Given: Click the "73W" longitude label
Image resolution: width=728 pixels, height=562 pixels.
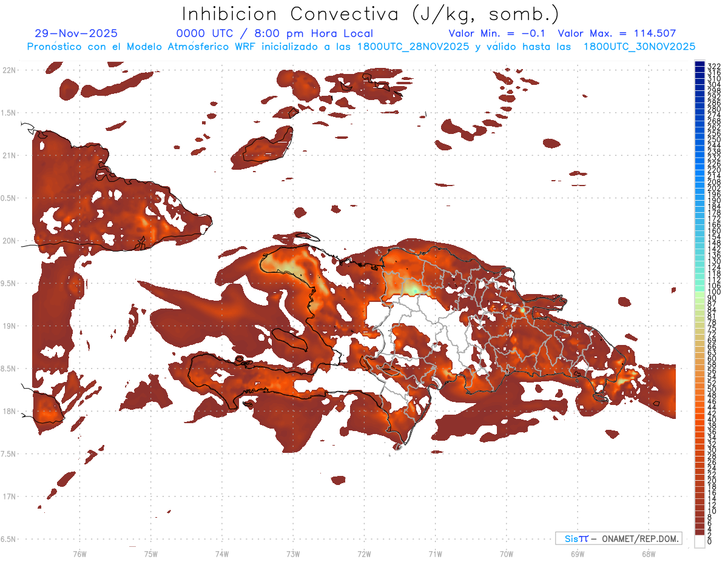Looking at the screenshot, I should (293, 554).
